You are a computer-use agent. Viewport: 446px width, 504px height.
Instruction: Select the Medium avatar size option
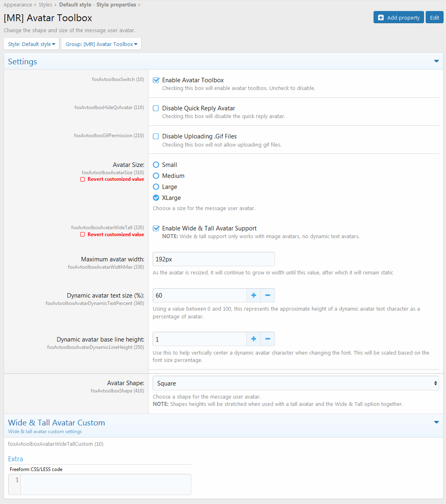pos(156,176)
